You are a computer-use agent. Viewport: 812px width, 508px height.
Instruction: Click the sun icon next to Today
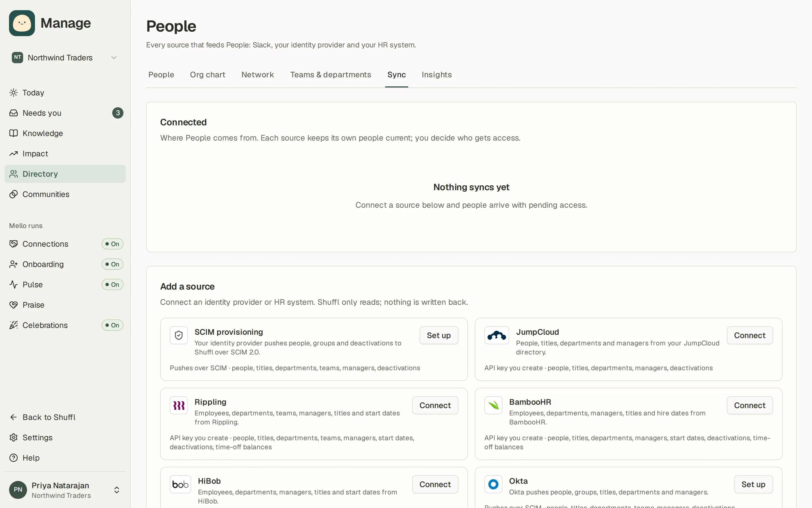point(14,93)
